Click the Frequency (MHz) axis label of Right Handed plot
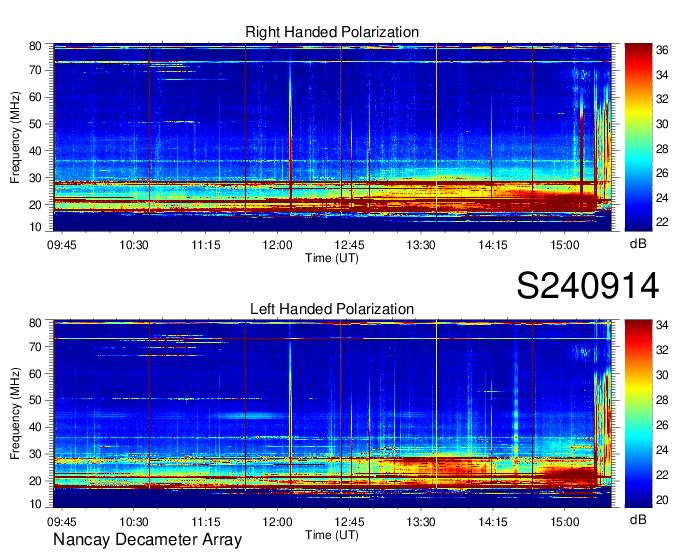This screenshot has height=552, width=680. click(x=15, y=137)
